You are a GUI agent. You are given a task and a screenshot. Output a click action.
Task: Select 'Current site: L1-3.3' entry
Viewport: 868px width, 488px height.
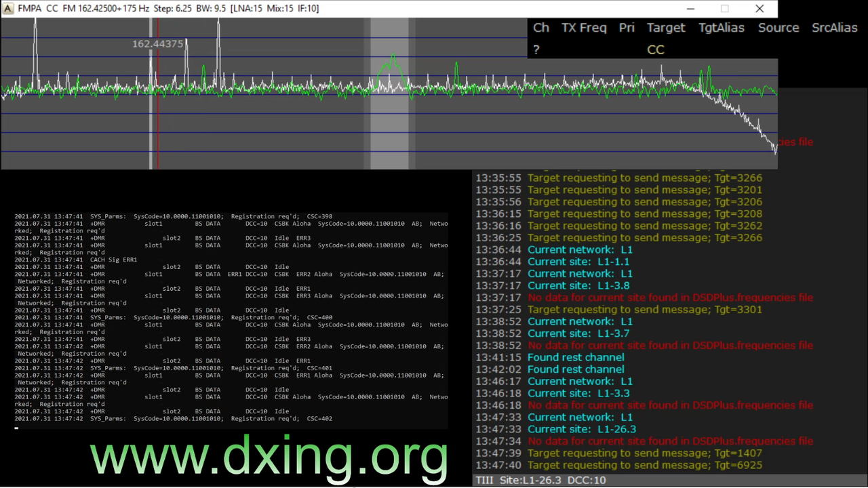pos(553,394)
